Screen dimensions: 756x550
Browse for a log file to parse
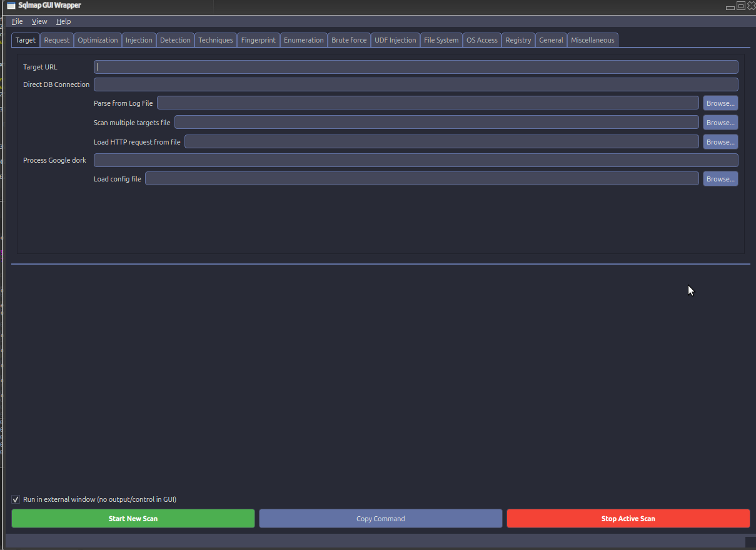coord(720,103)
